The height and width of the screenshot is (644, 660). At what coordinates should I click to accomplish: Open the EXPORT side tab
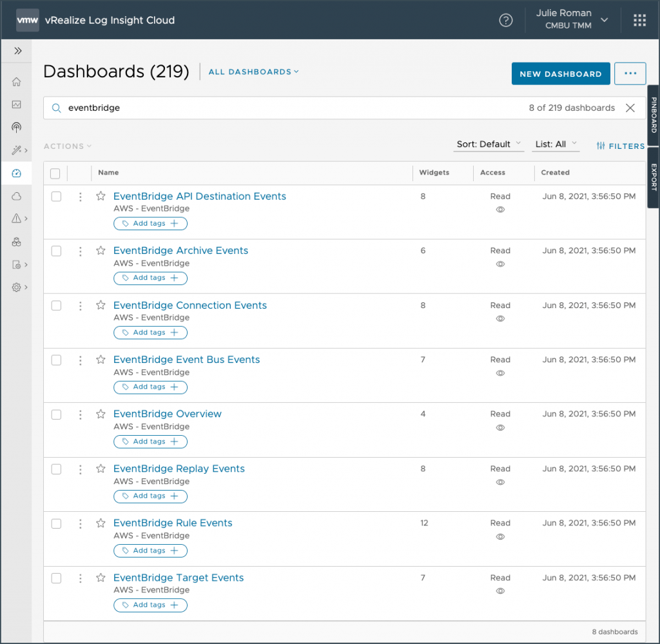coord(654,177)
